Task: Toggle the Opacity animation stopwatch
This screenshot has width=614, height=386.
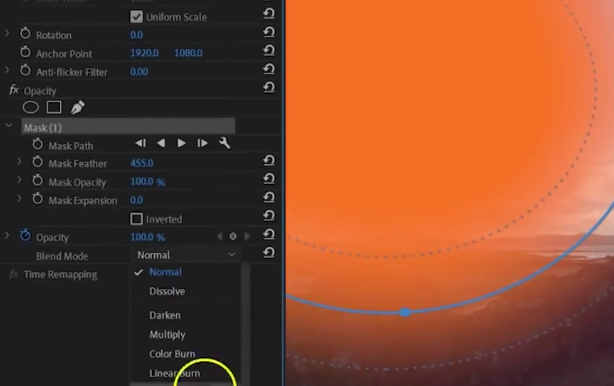Action: [25, 236]
